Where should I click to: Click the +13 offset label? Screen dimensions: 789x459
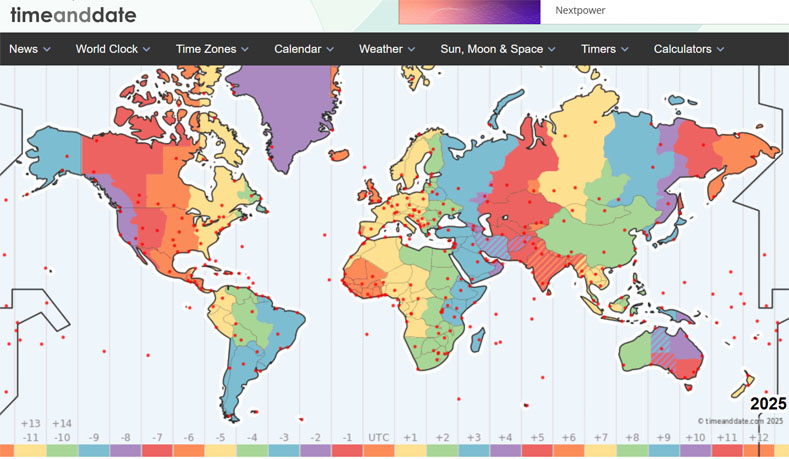point(30,423)
